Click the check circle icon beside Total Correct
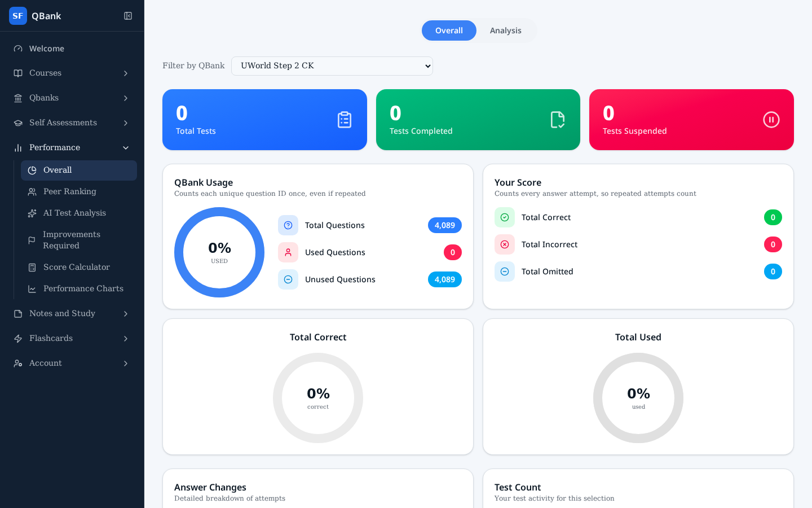 [505, 217]
